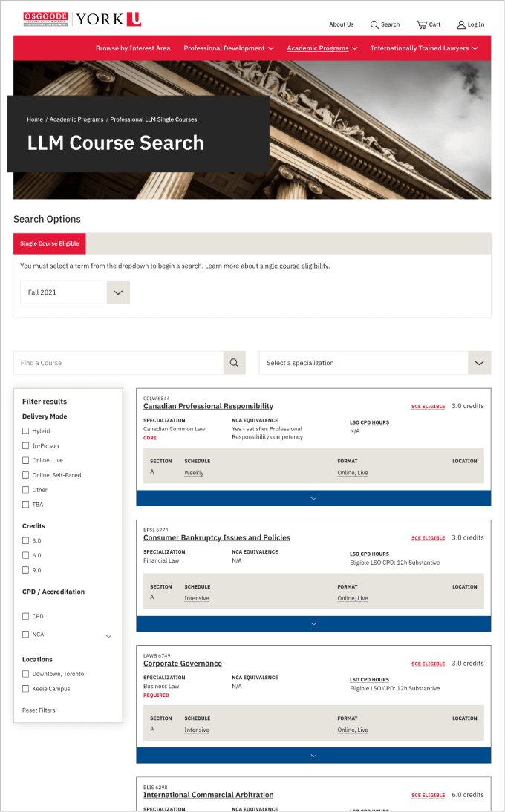The height and width of the screenshot is (812, 505).
Task: Click Online, Live format for Consumer Bankruptcy
Action: point(353,599)
